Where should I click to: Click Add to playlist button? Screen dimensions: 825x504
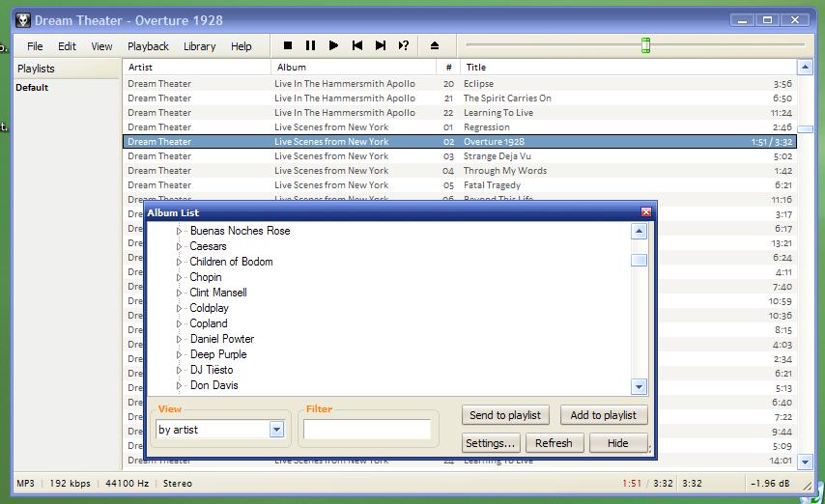click(604, 415)
